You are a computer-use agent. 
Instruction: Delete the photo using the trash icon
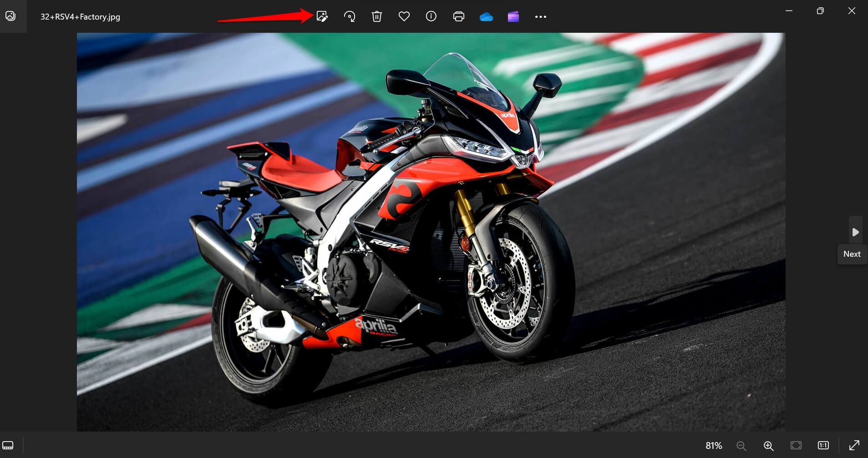(377, 17)
